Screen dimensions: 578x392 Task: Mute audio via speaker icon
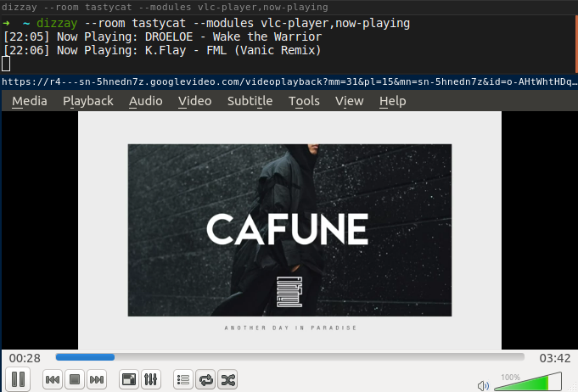(483, 386)
